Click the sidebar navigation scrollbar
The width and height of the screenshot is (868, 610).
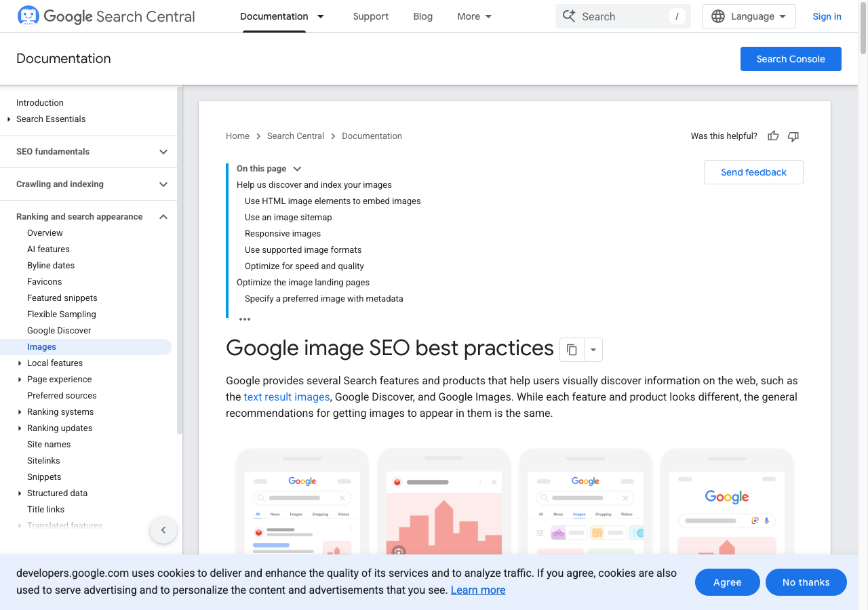[x=180, y=260]
